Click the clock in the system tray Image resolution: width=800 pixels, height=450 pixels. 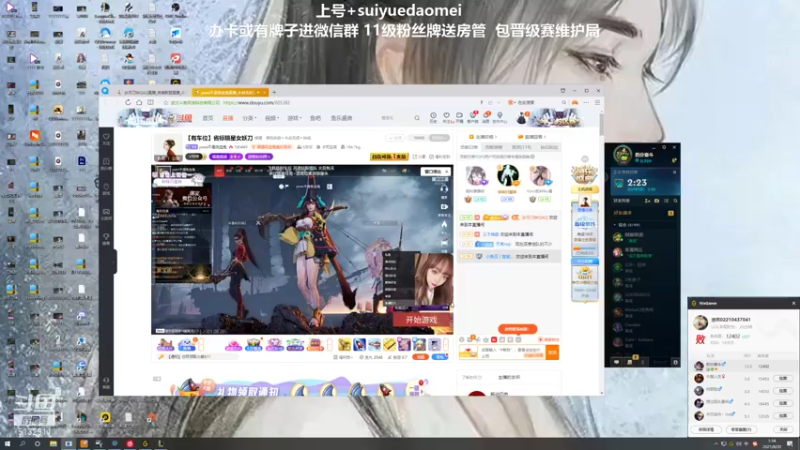(x=772, y=444)
